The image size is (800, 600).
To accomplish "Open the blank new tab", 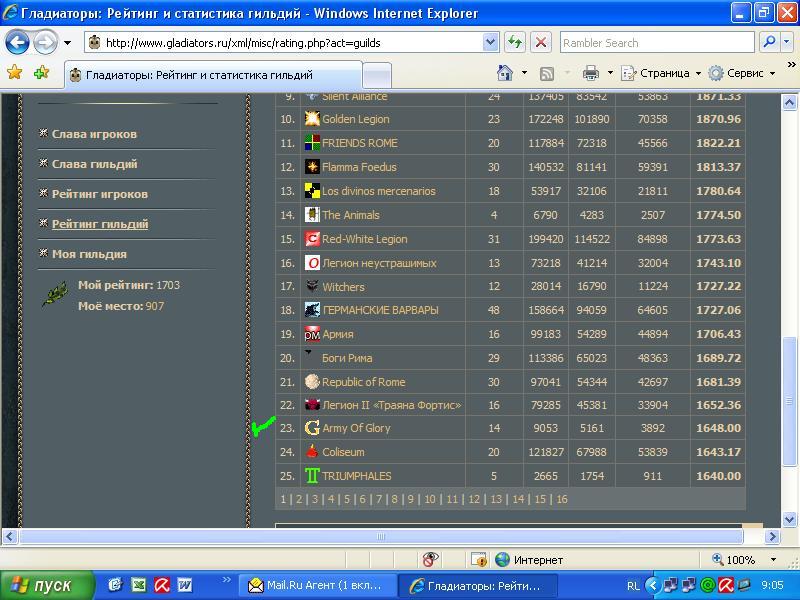I will coord(376,75).
